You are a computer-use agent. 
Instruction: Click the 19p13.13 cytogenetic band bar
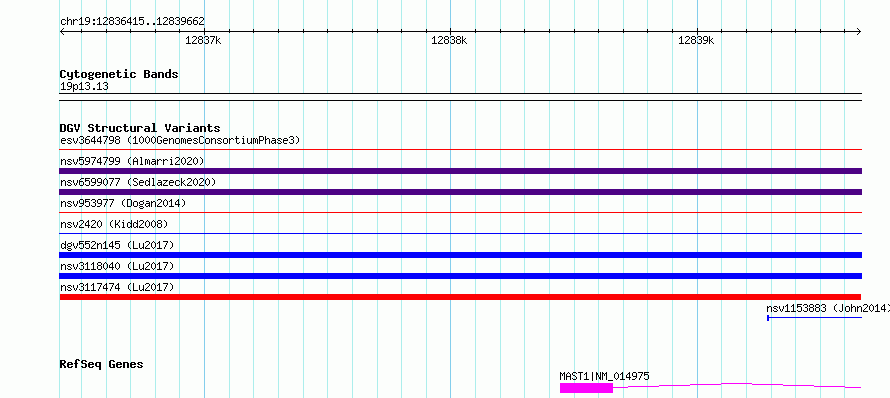tap(461, 97)
